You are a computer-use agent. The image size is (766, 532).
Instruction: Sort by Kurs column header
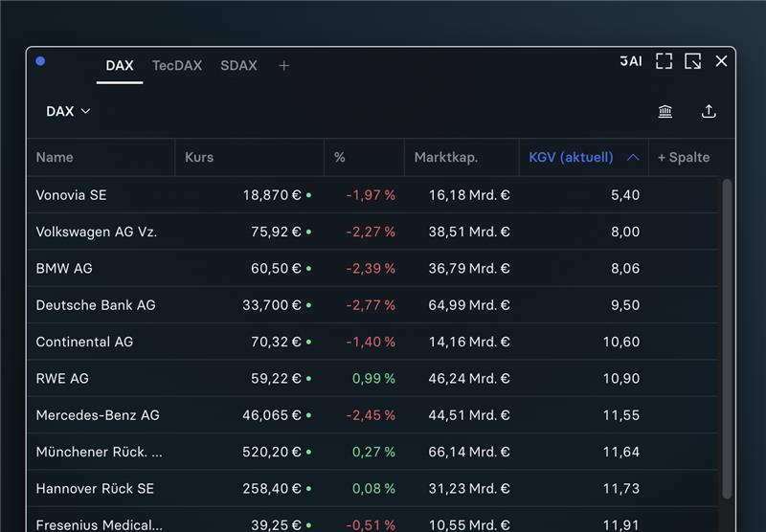tap(199, 157)
